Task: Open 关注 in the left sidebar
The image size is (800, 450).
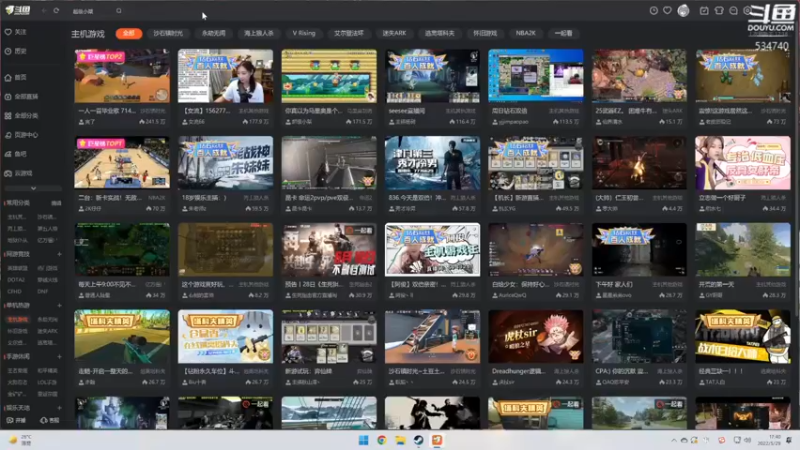Action: [16, 32]
